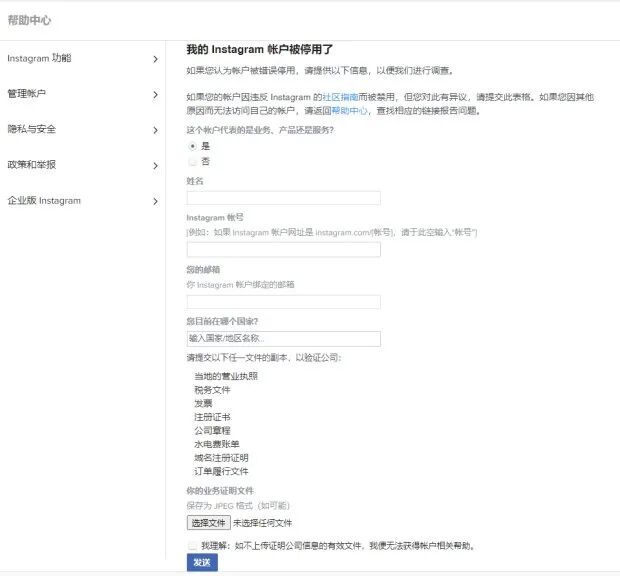Select the 是 radio button
Screen dimensions: 620x576
pos(193,146)
